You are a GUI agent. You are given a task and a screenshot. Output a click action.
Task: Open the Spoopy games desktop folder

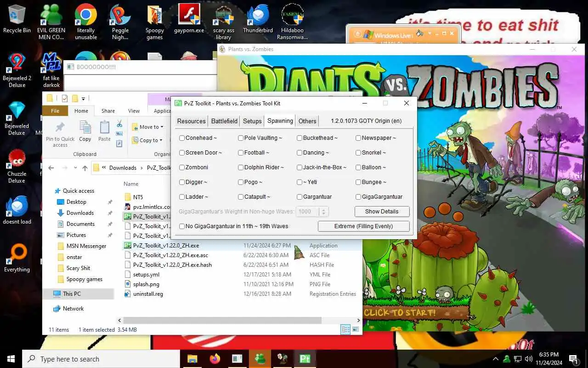point(155,21)
